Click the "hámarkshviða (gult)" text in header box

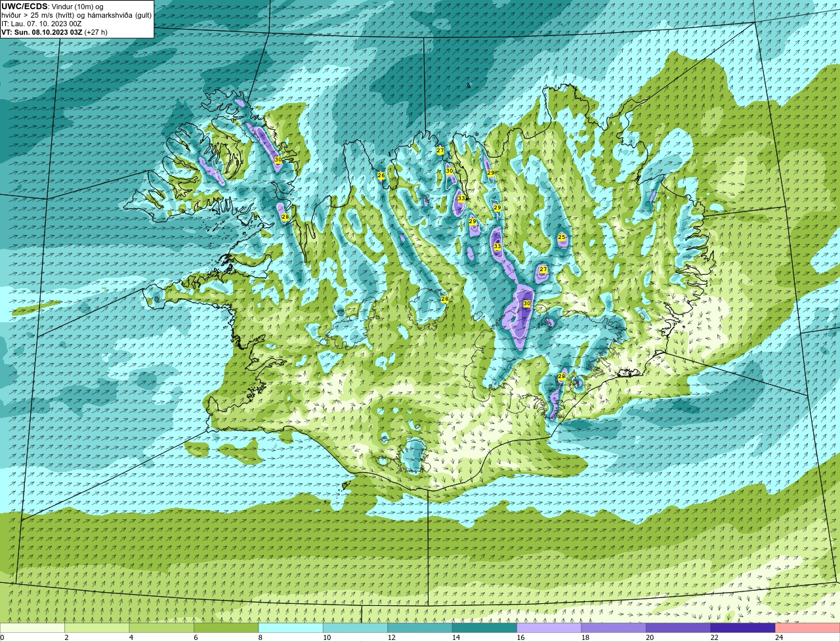click(119, 15)
